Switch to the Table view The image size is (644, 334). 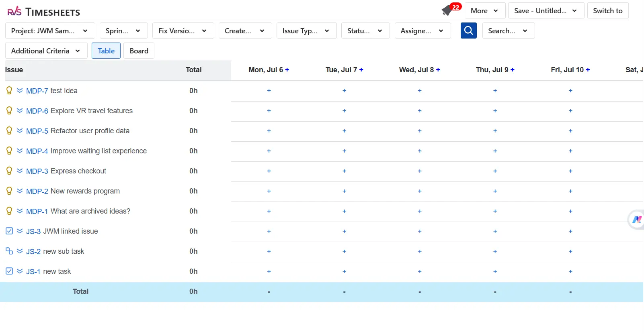pos(106,51)
